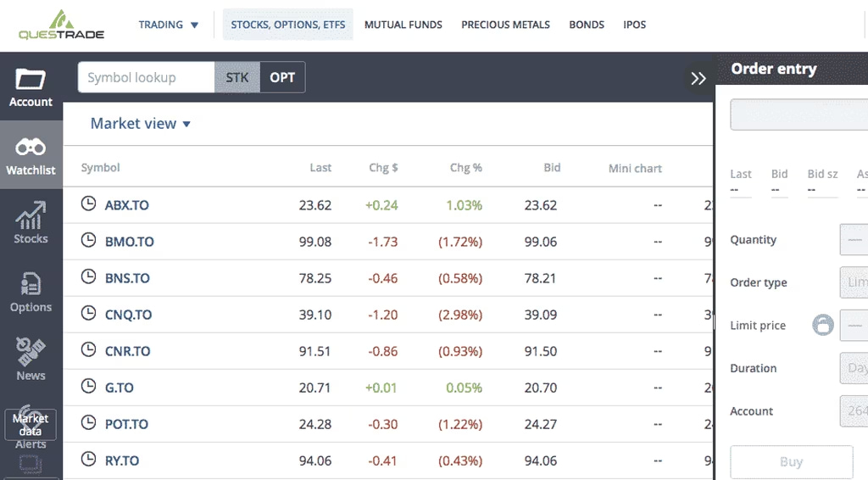Click the clock icon beside ABX.TO

(88, 204)
